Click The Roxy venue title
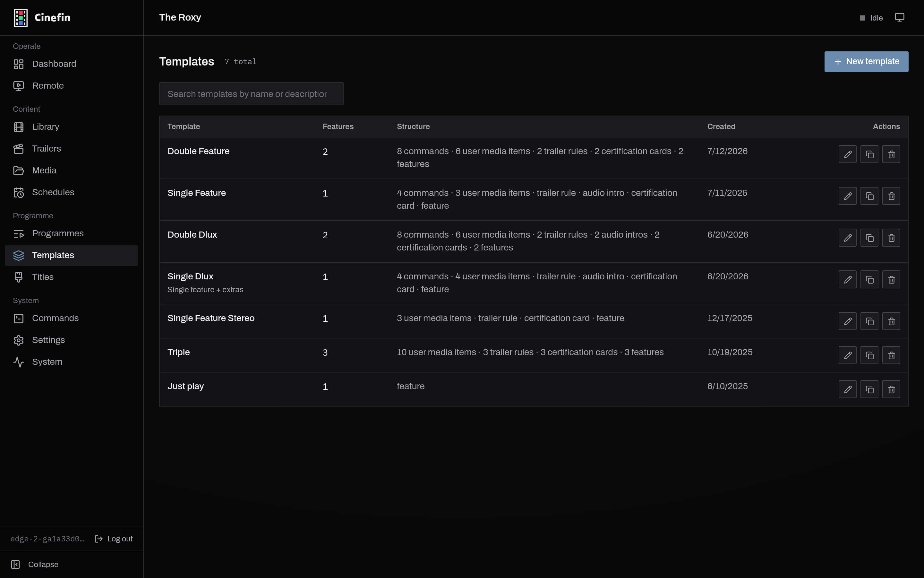 180,18
